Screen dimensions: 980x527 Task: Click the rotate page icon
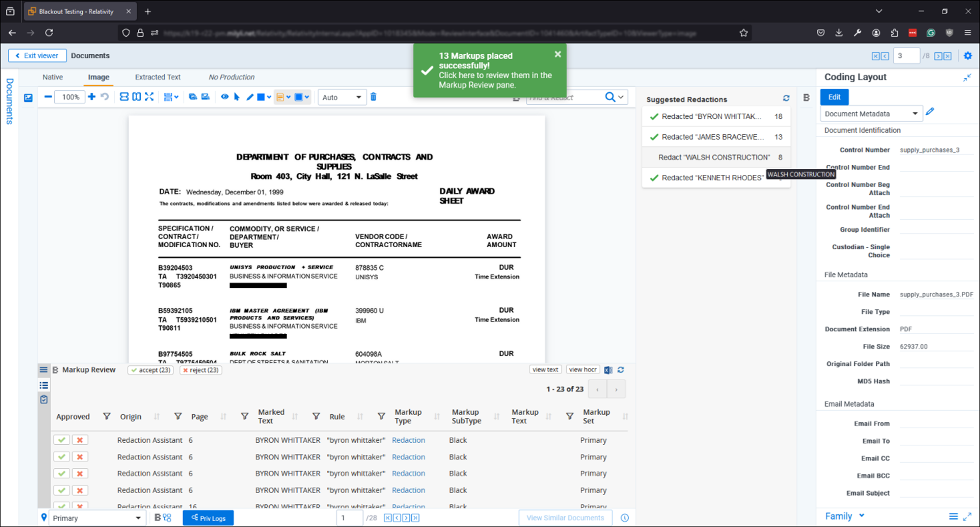pyautogui.click(x=105, y=97)
